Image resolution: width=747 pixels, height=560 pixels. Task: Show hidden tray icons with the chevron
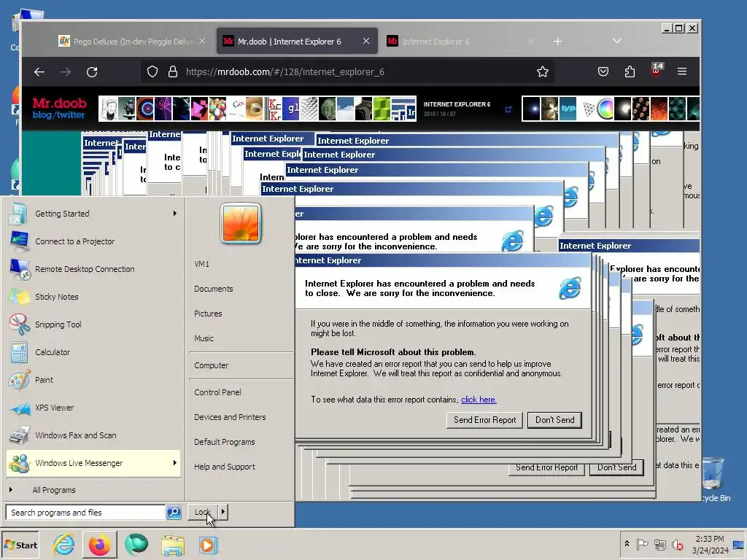coord(627,543)
